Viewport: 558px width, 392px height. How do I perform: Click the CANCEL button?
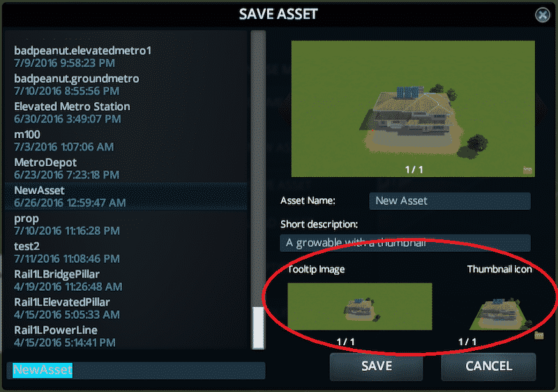point(489,366)
